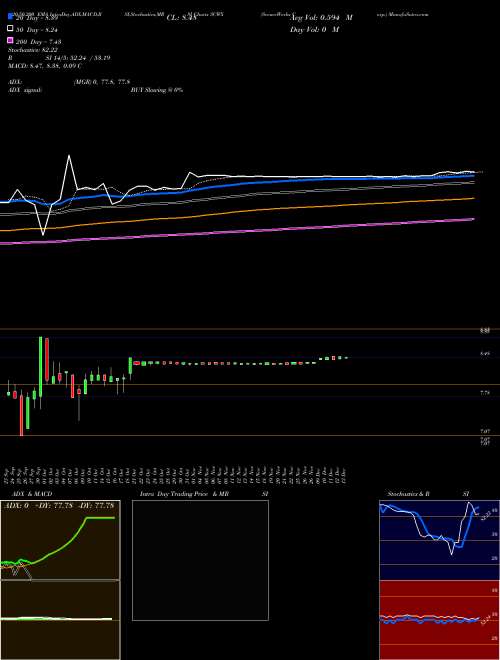Select the '20 Day - 8.39' legend text
Viewport: 500px width, 660px height.
pos(36,18)
